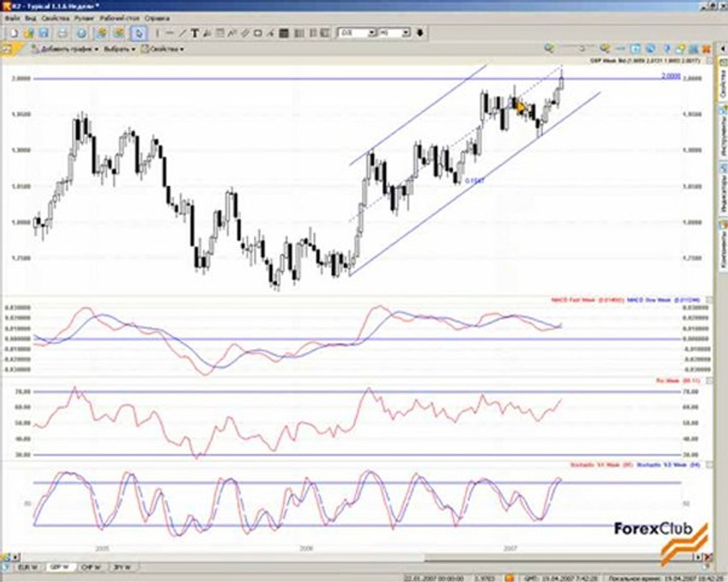Click the 2005 date label on time axis
The height and width of the screenshot is (582, 728).
pyautogui.click(x=102, y=549)
